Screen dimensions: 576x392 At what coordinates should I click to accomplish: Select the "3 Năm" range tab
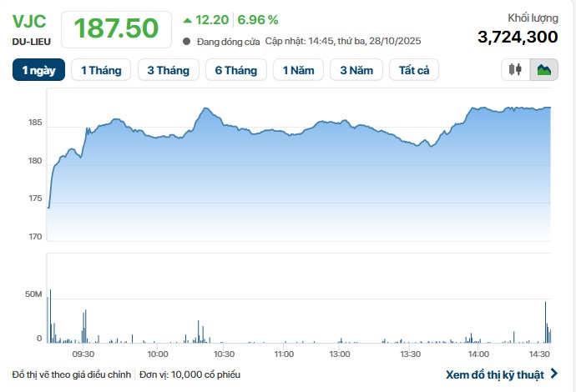356,70
